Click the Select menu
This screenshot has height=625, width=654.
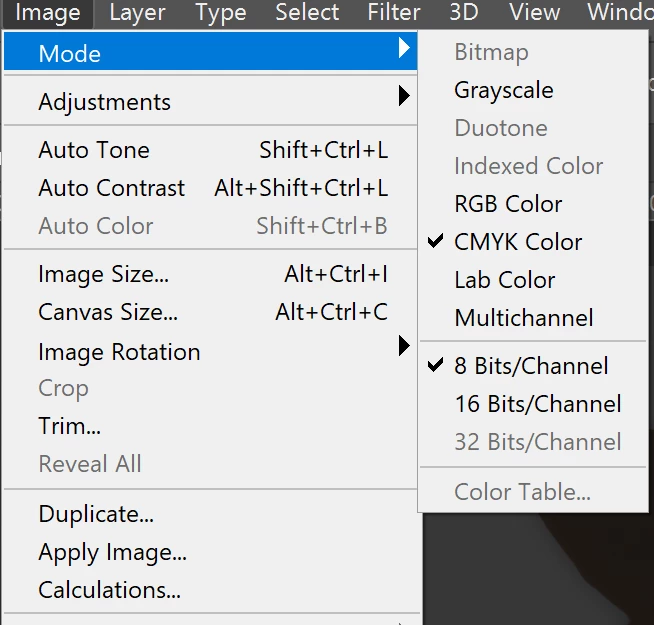(x=307, y=13)
